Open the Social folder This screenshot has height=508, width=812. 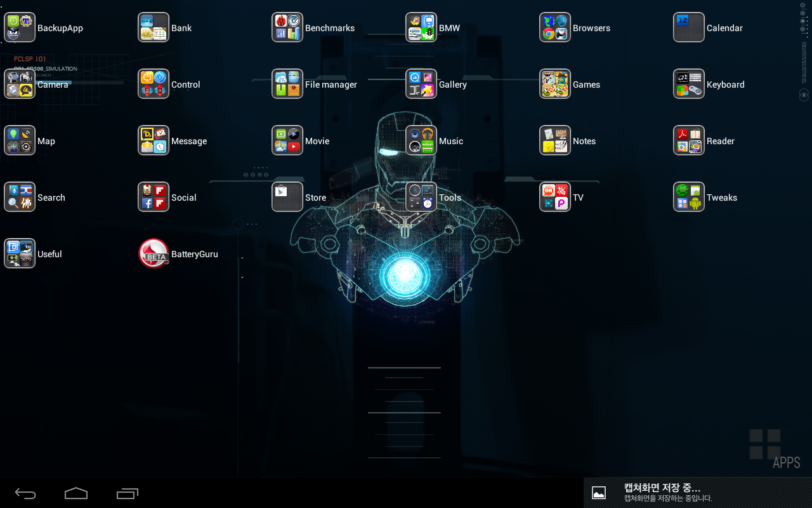(154, 197)
